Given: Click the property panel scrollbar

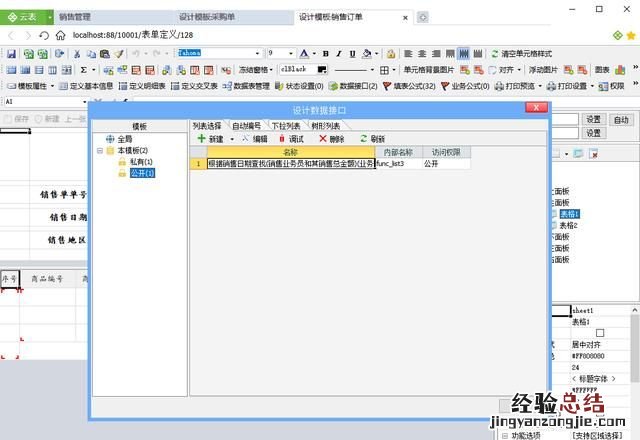Looking at the screenshot, I should click(x=635, y=347).
